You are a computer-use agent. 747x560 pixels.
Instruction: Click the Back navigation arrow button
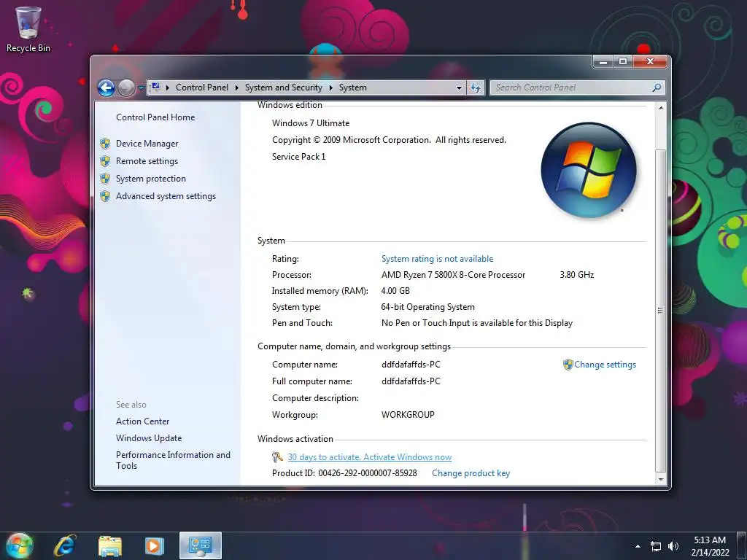click(107, 87)
